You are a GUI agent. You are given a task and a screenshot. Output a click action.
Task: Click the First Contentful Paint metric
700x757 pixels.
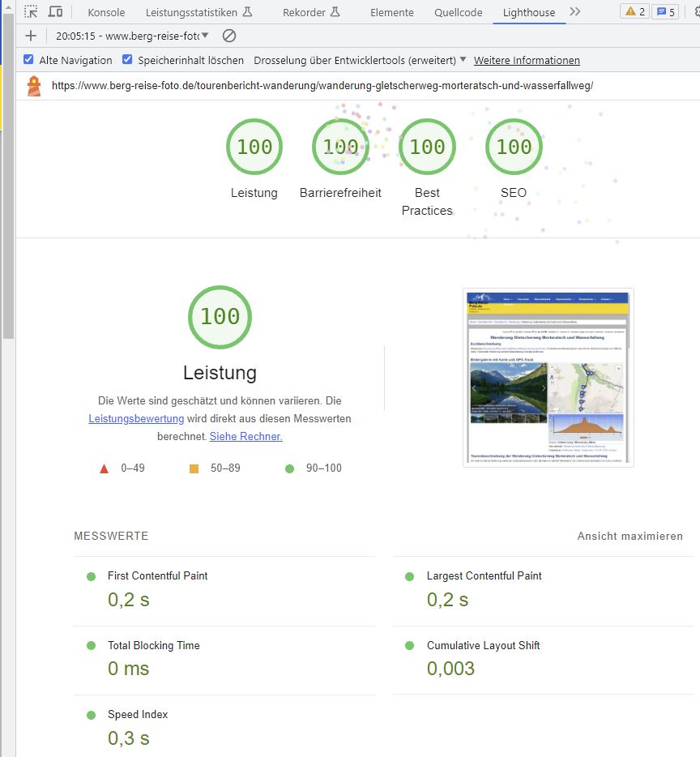click(224, 592)
